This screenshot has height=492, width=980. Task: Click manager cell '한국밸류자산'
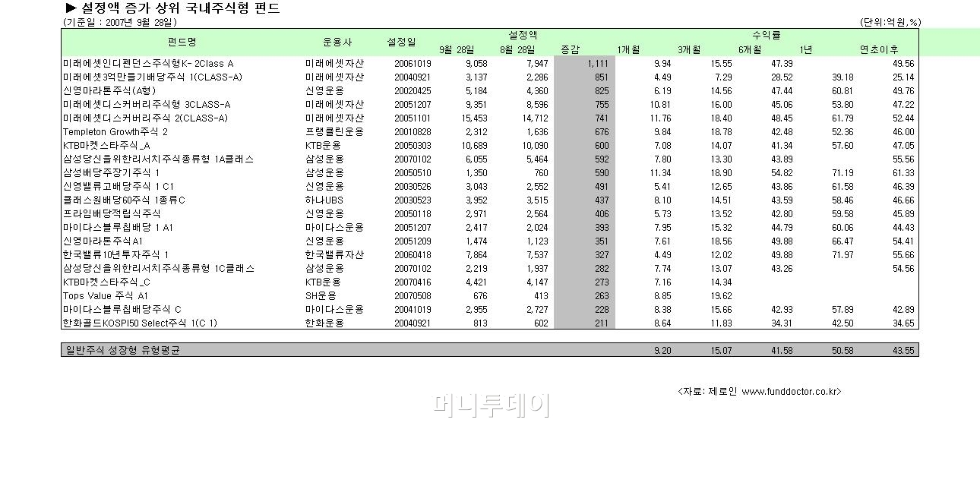(x=334, y=255)
